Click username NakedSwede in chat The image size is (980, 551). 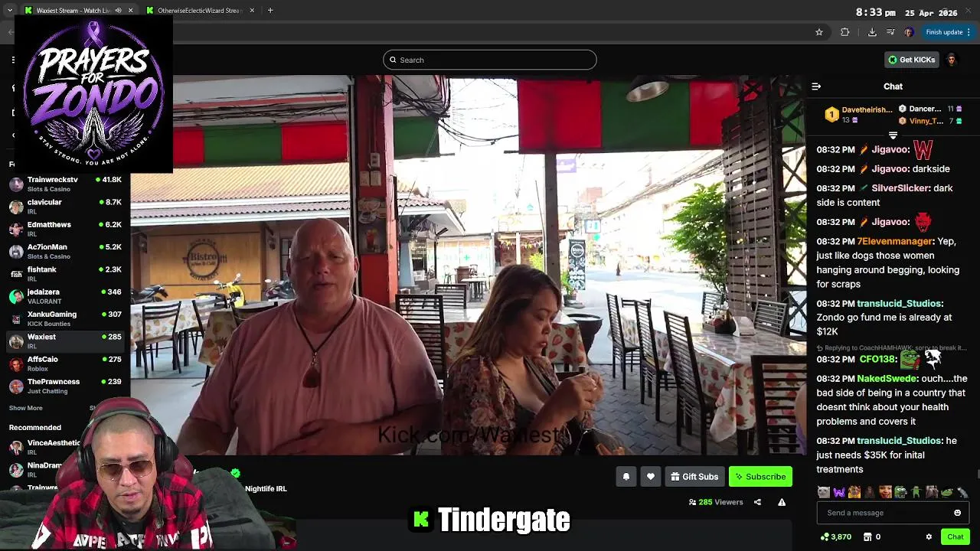(x=887, y=379)
